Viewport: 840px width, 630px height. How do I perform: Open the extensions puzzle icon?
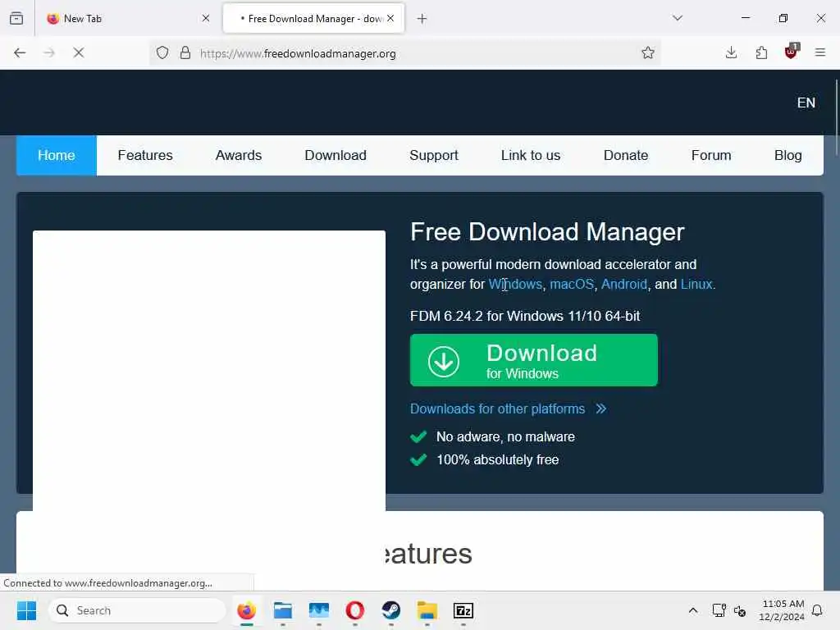(761, 52)
